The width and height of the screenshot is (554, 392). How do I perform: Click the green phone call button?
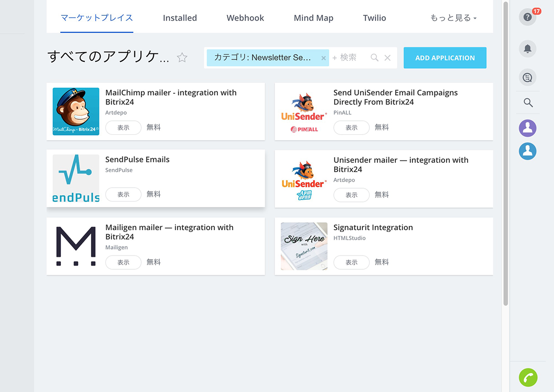528,377
